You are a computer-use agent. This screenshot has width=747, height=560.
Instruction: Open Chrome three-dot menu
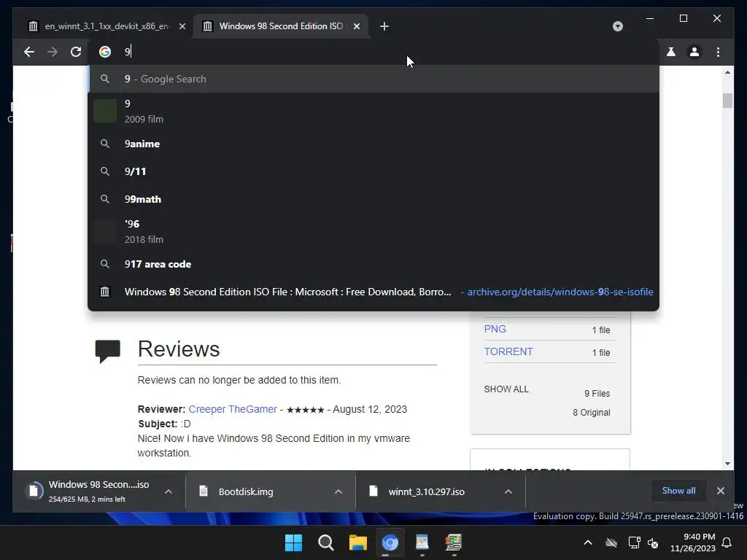(718, 52)
